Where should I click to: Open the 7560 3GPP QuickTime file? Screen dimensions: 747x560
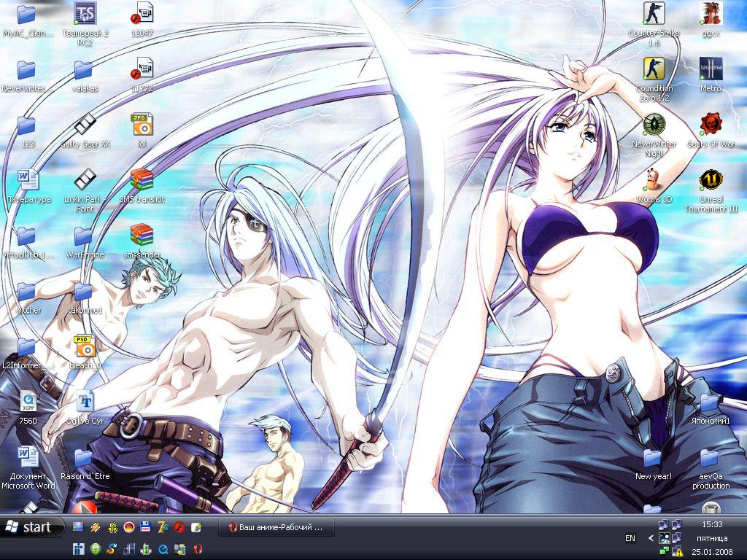pos(28,408)
